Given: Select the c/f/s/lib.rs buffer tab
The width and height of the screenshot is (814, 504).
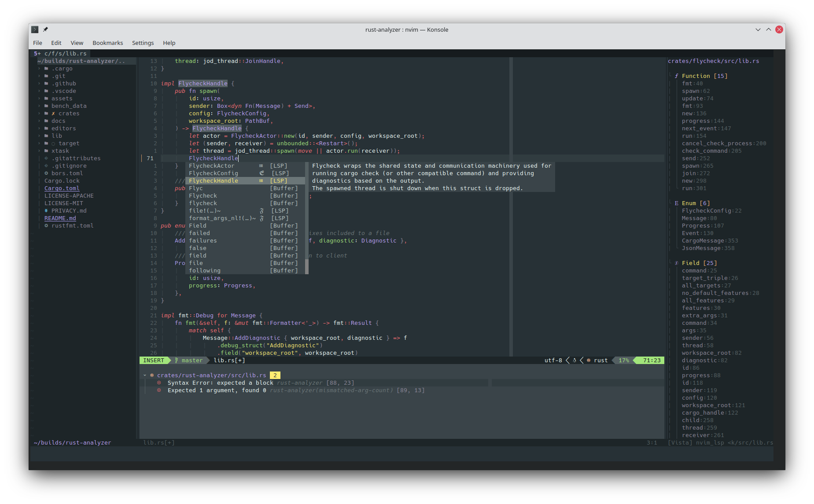Looking at the screenshot, I should click(x=61, y=53).
